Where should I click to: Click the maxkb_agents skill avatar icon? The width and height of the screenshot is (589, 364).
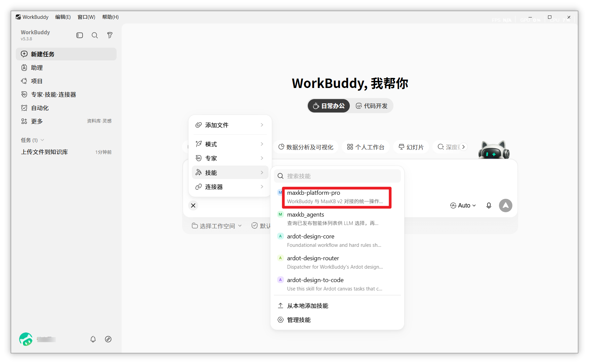coord(280,214)
